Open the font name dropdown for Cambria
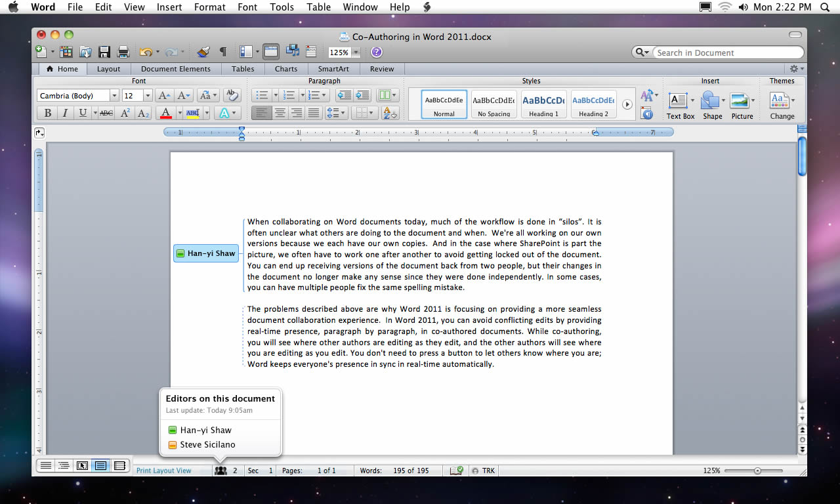The width and height of the screenshot is (840, 504). pos(114,95)
